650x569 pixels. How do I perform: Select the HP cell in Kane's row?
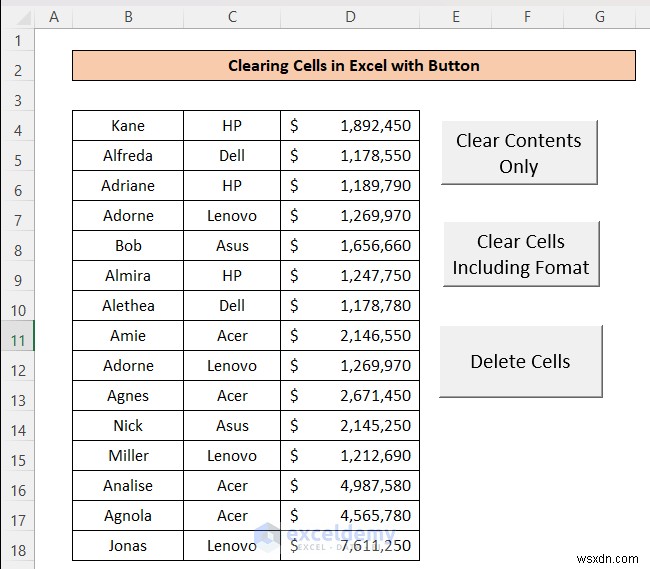coord(232,126)
